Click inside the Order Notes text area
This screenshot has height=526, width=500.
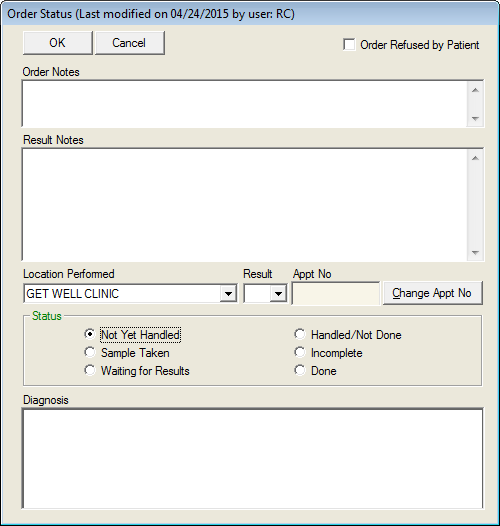tap(244, 104)
